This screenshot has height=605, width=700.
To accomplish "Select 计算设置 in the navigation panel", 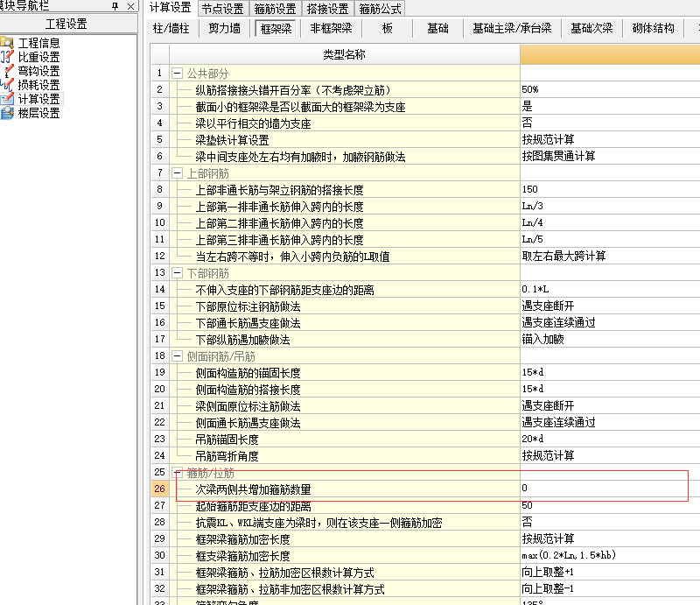I will (x=38, y=99).
